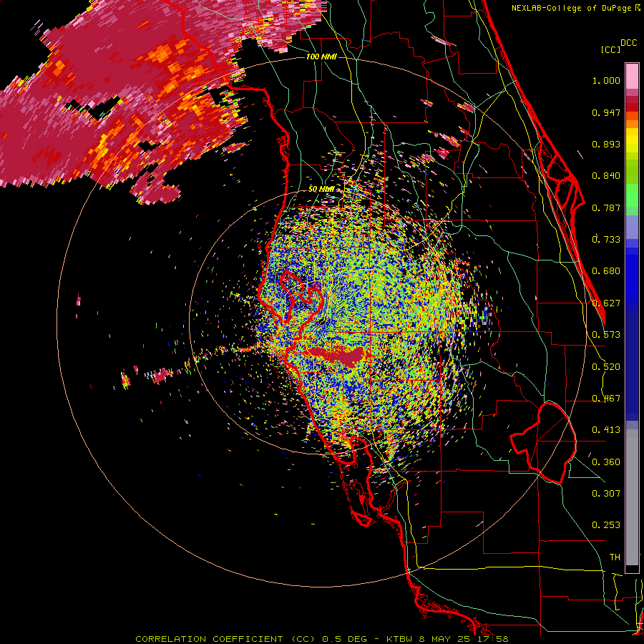Select the 0.787 scale value
The image size is (644, 644).
point(606,208)
